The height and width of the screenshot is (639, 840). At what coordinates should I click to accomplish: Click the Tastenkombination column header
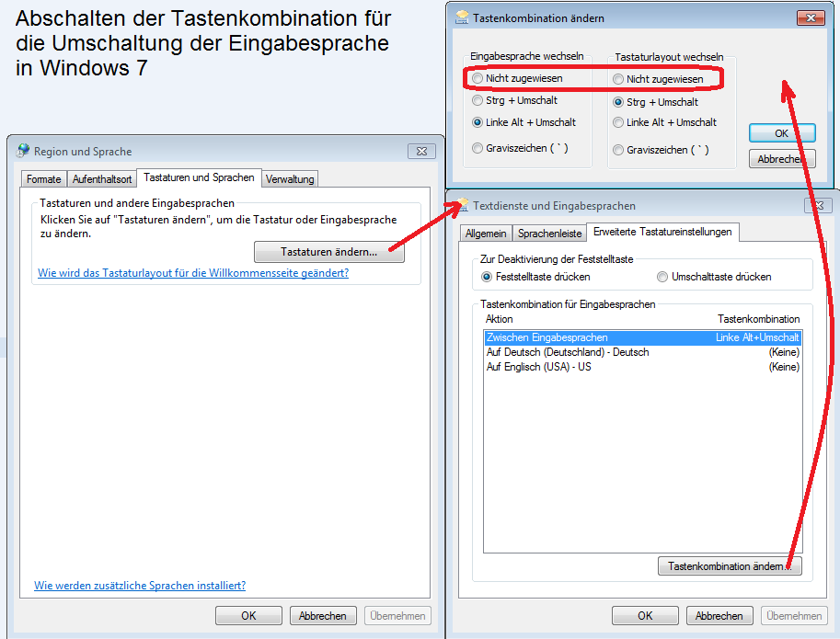click(x=758, y=319)
